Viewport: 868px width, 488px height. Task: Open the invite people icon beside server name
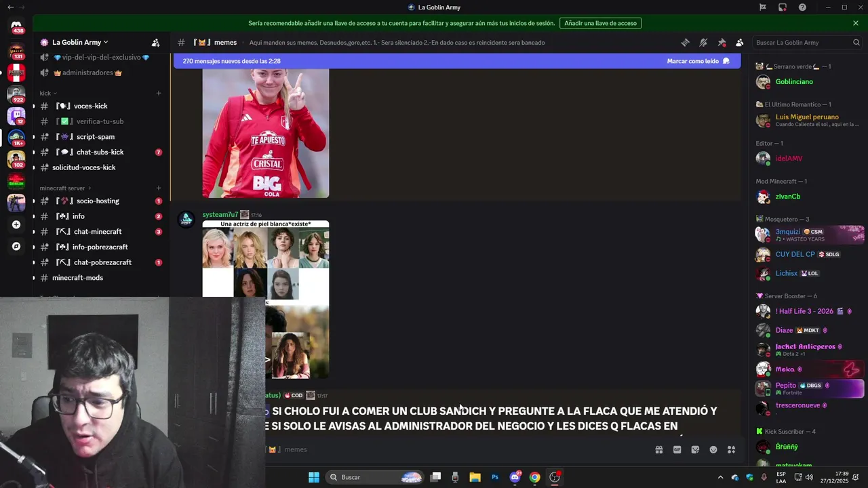155,42
